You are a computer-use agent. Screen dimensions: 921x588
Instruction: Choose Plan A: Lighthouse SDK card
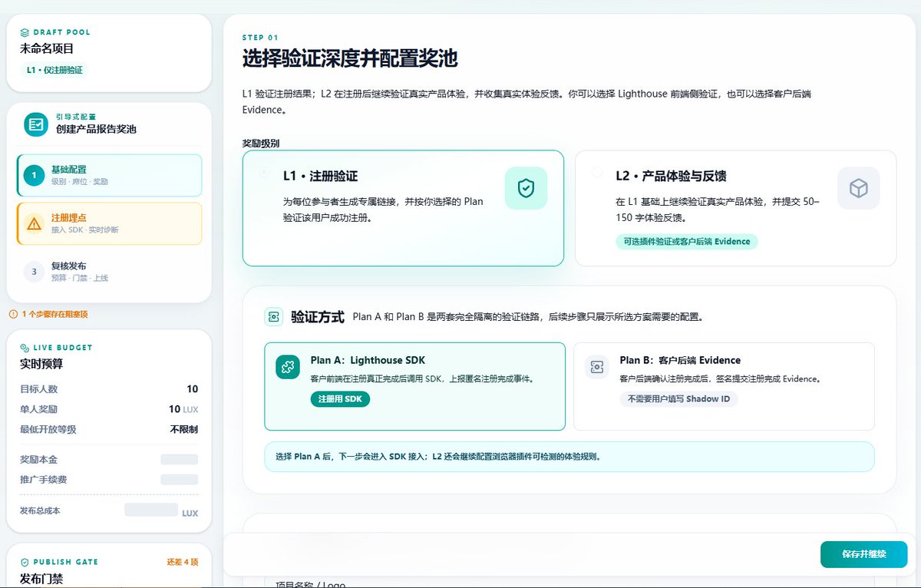point(415,386)
